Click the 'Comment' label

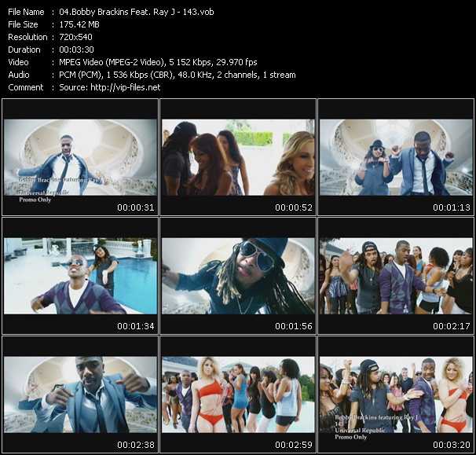click(x=26, y=87)
